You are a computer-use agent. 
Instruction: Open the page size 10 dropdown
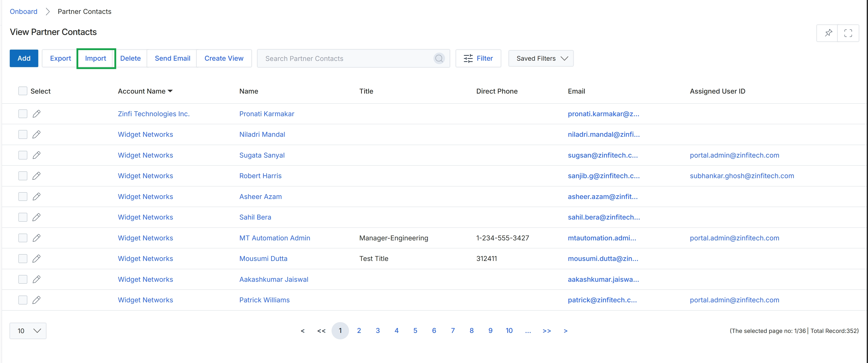[x=28, y=331]
